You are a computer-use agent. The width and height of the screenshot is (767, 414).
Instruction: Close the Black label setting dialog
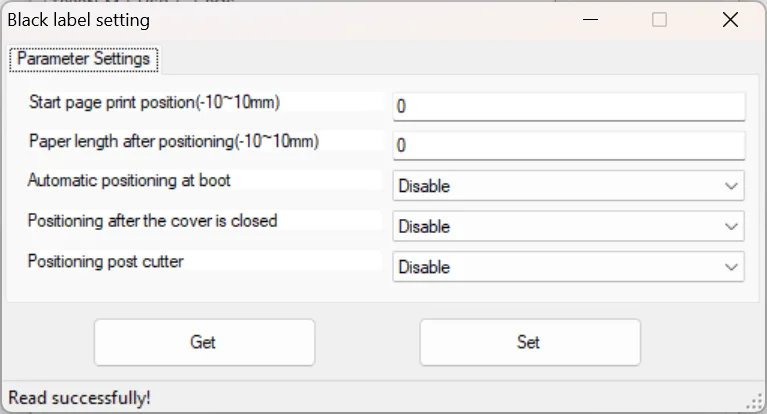click(x=731, y=20)
